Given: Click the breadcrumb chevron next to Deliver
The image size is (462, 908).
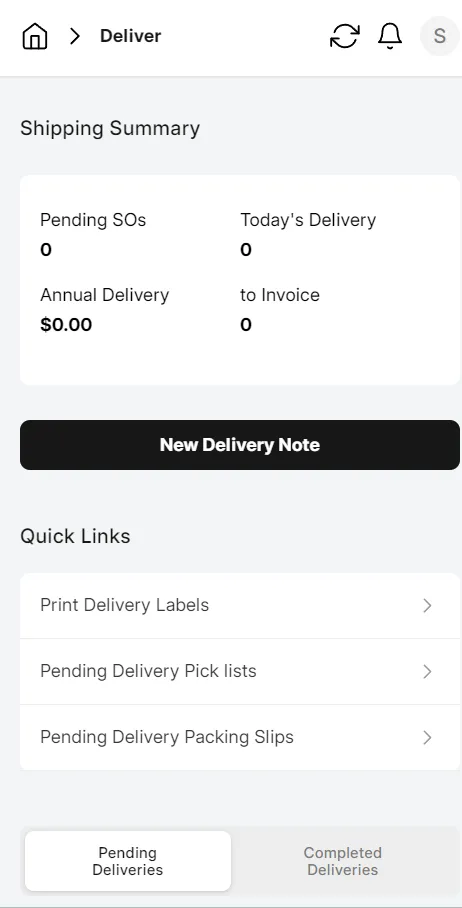Looking at the screenshot, I should tap(74, 36).
